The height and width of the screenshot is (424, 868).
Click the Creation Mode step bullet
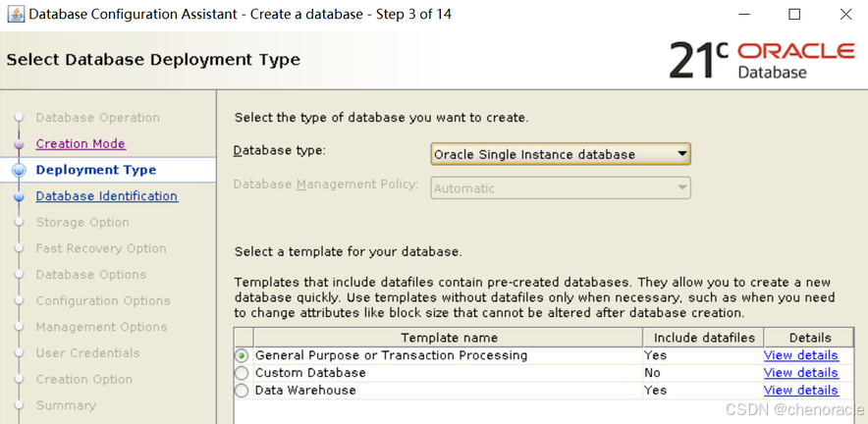coord(20,144)
